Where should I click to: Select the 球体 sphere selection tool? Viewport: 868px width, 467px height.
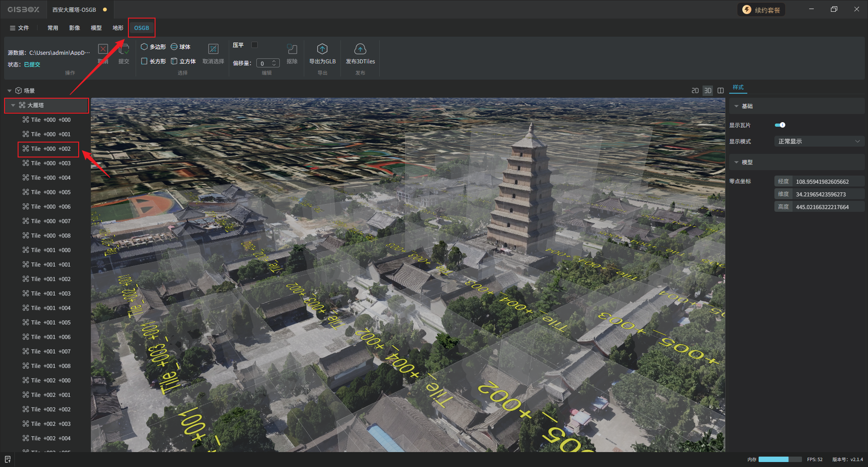180,47
